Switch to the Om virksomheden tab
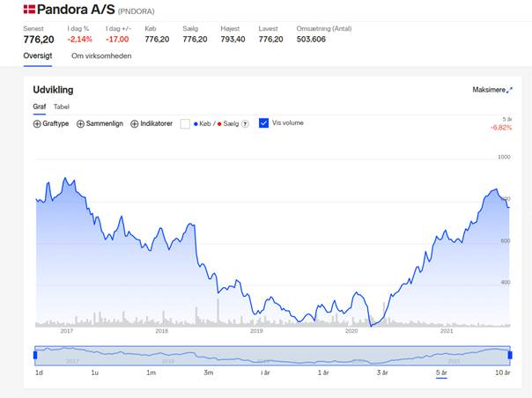 pyautogui.click(x=101, y=56)
